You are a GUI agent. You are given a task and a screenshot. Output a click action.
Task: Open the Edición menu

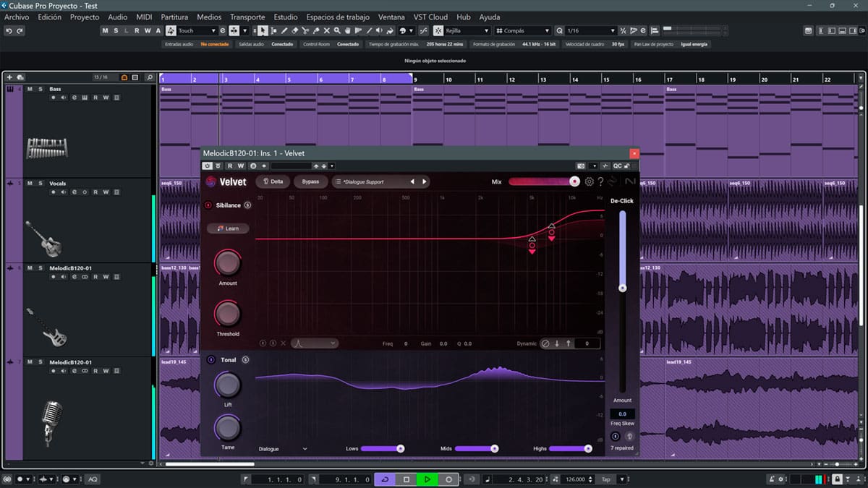pos(50,17)
